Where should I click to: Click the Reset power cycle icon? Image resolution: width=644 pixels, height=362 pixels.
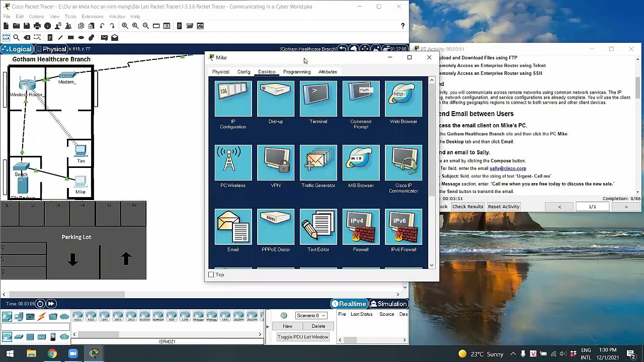pyautogui.click(x=40, y=304)
